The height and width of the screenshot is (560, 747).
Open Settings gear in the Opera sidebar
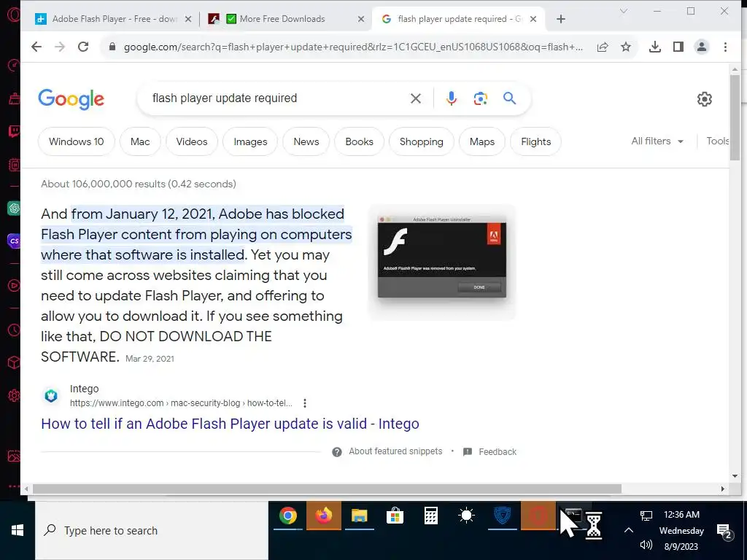click(14, 395)
